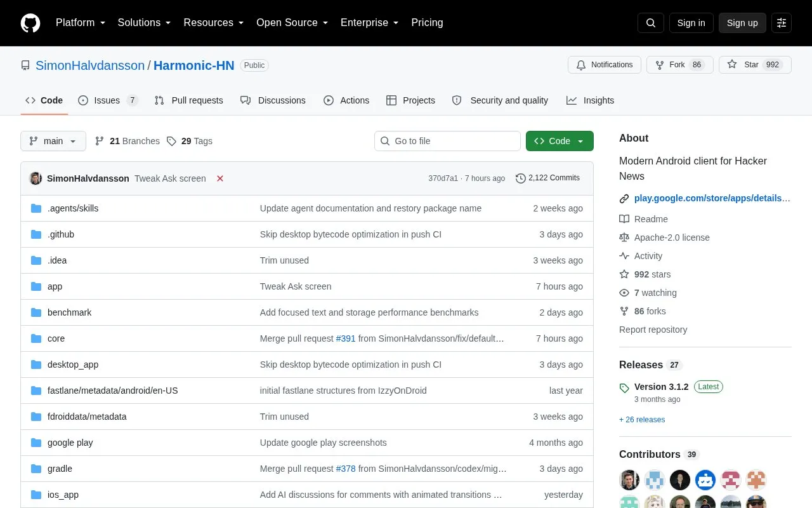Open pull request #378 link
812x508 pixels.
click(x=346, y=469)
